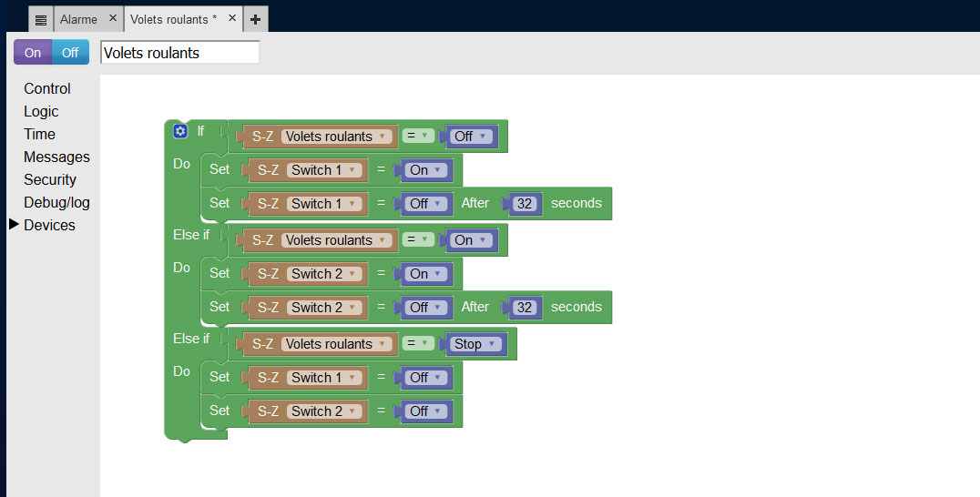Toggle the event On button

coord(33,53)
